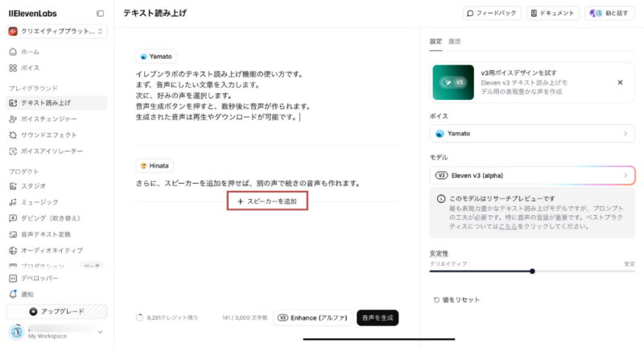The image size is (644, 348).
Task: Open the Yamato voice selector in settings
Action: [531, 134]
